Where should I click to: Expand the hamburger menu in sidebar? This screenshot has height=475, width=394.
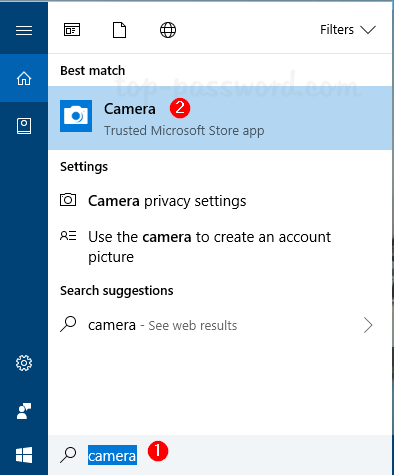click(24, 30)
